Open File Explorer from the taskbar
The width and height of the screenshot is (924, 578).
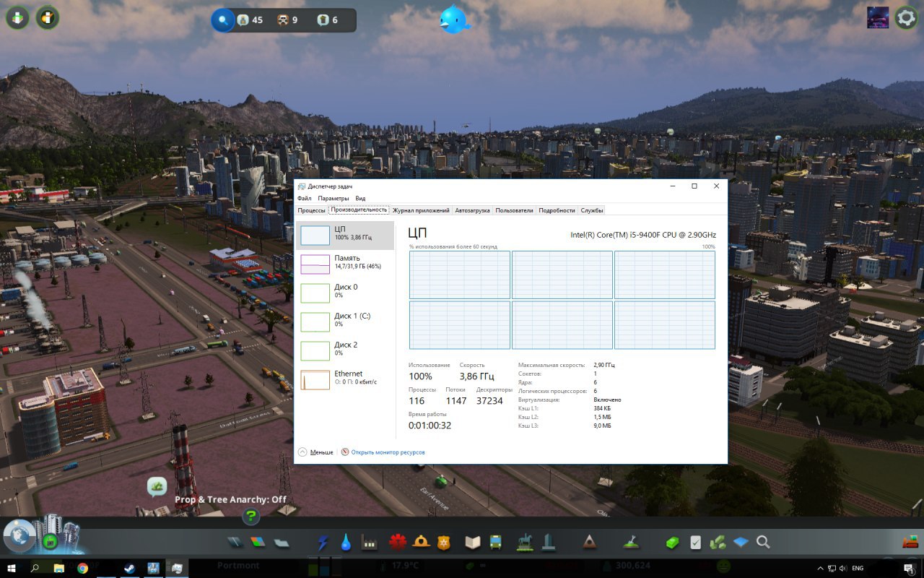pos(58,569)
